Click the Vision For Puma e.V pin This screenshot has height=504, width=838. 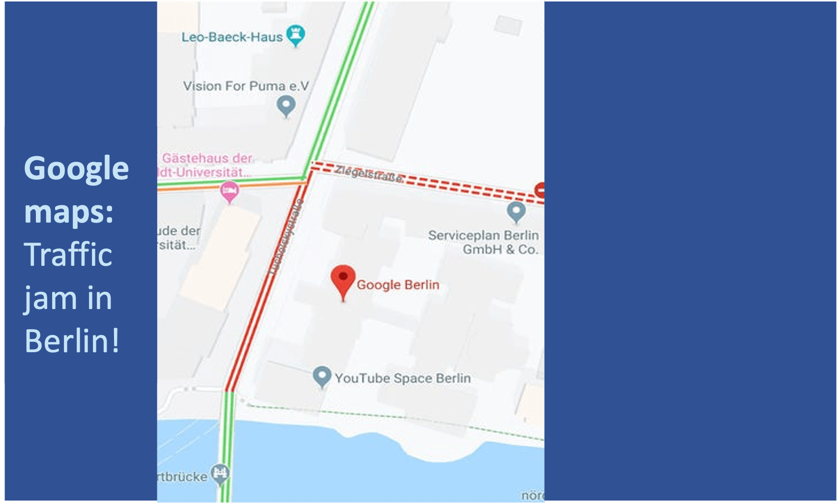(286, 106)
